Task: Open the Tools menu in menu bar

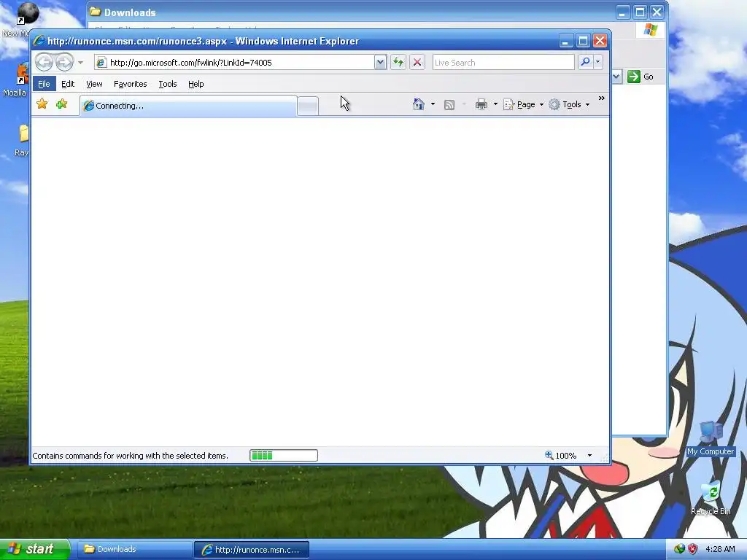Action: 168,84
